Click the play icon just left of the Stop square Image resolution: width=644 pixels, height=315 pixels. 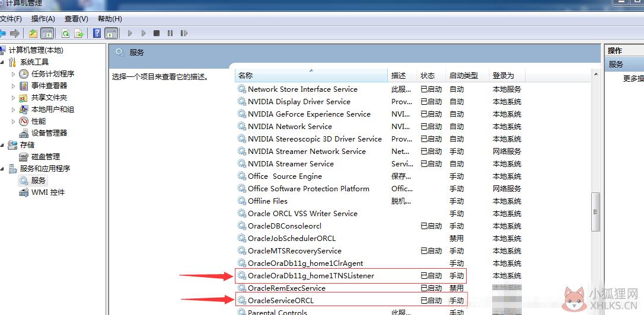144,33
